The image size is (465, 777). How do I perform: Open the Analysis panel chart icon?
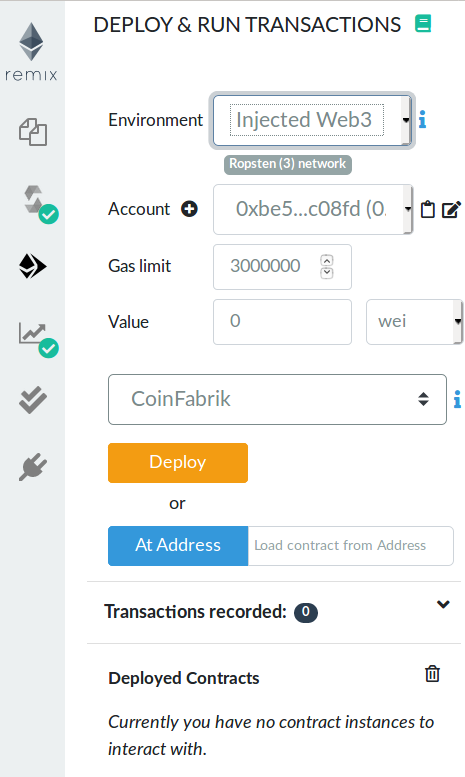click(37, 339)
